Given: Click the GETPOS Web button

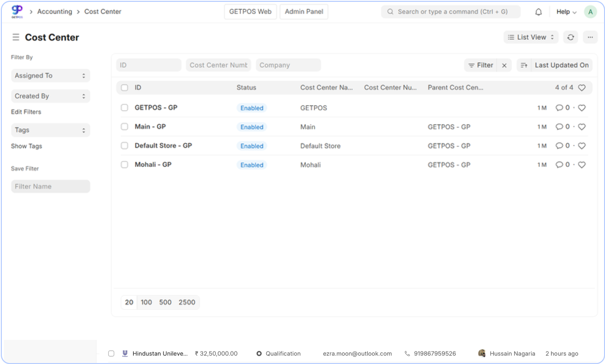Looking at the screenshot, I should click(x=250, y=12).
